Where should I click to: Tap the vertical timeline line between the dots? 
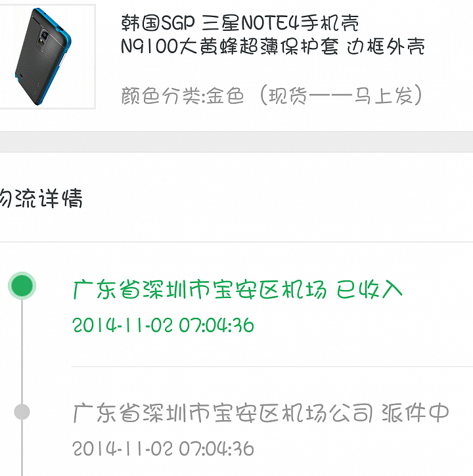coord(22,351)
